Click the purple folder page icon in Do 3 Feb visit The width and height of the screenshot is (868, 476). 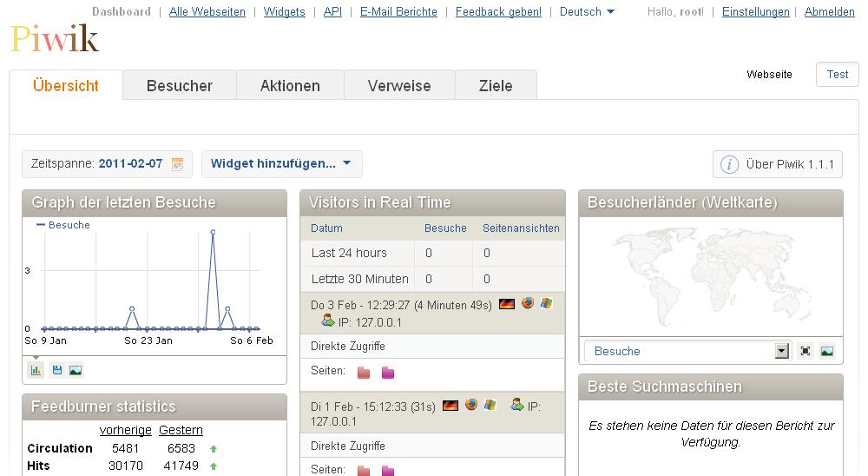tap(388, 373)
